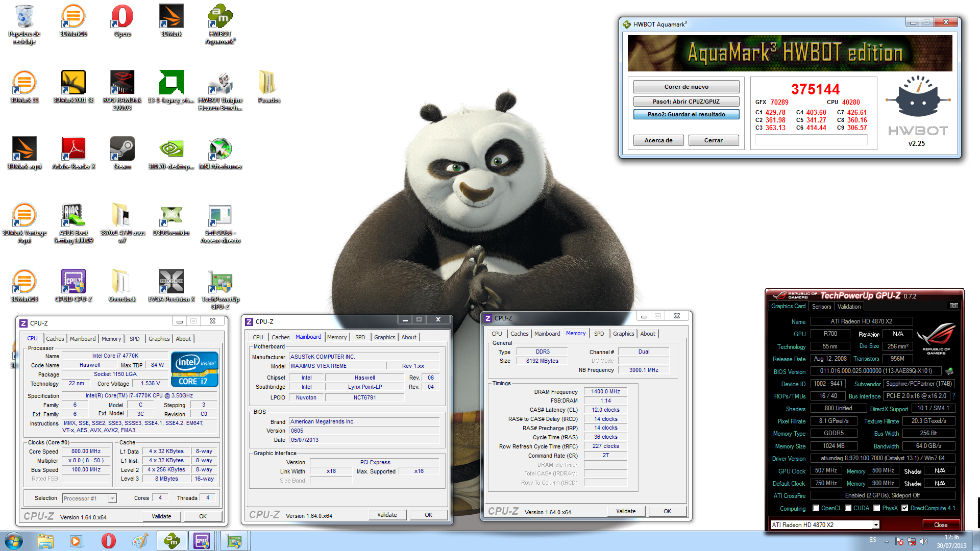The width and height of the screenshot is (980, 551).
Task: Click the Bus Interface question mark in GPU-Z
Action: click(953, 396)
